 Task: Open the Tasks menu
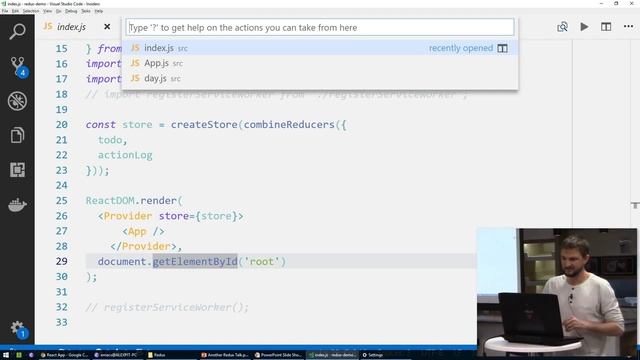(x=86, y=11)
